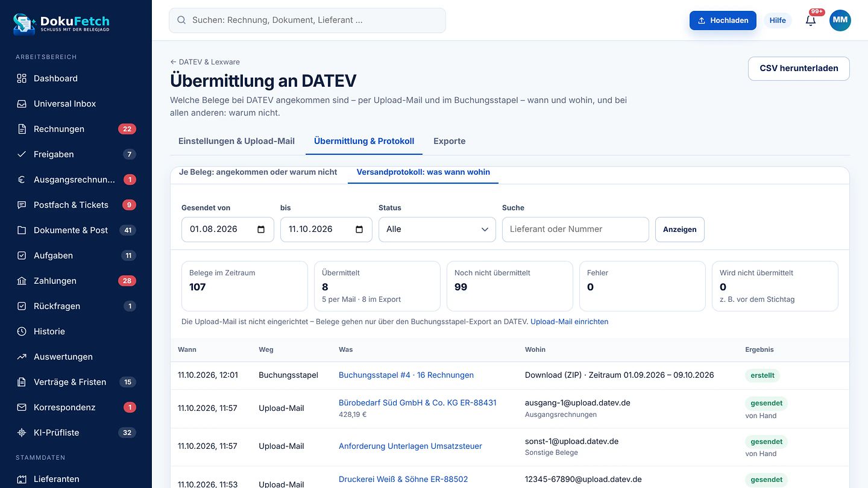Open the notifications bell
This screenshot has width=868, height=488.
811,20
